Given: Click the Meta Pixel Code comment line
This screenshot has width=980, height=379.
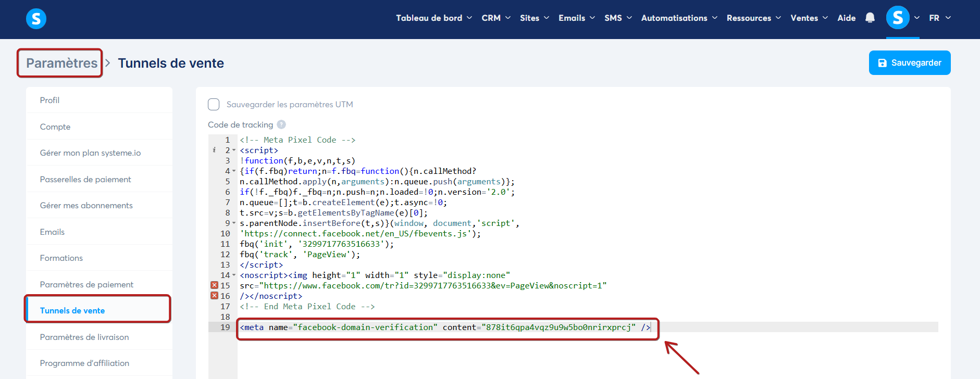Looking at the screenshot, I should 297,140.
